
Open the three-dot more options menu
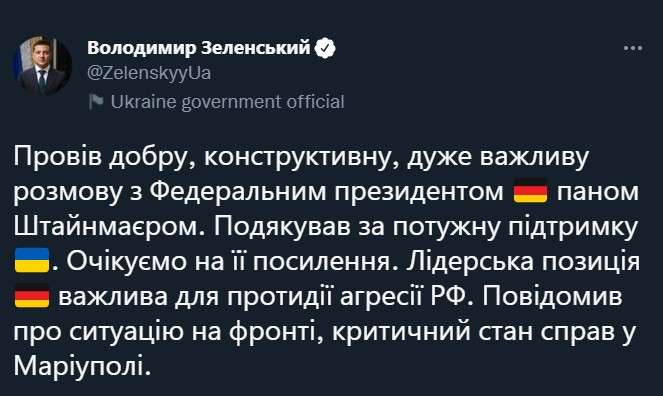click(x=633, y=48)
